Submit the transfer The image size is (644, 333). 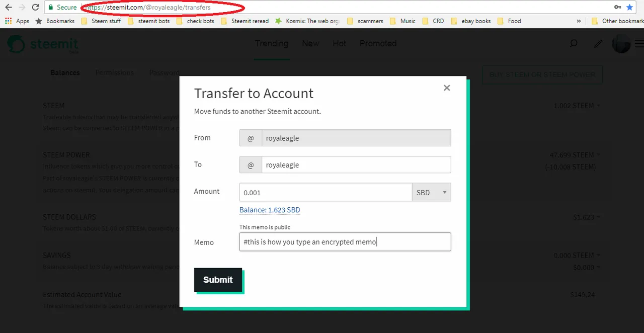coord(218,280)
